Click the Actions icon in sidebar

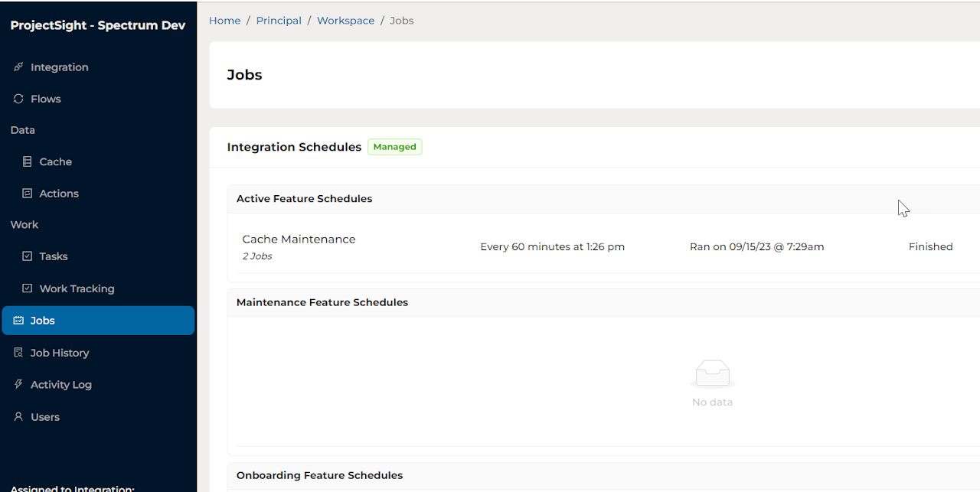point(27,194)
